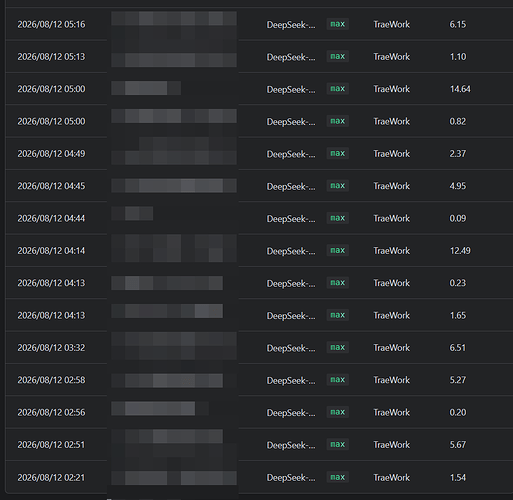The height and width of the screenshot is (500, 513).
Task: Click the max badge in the 05:13 row
Action: click(x=337, y=56)
